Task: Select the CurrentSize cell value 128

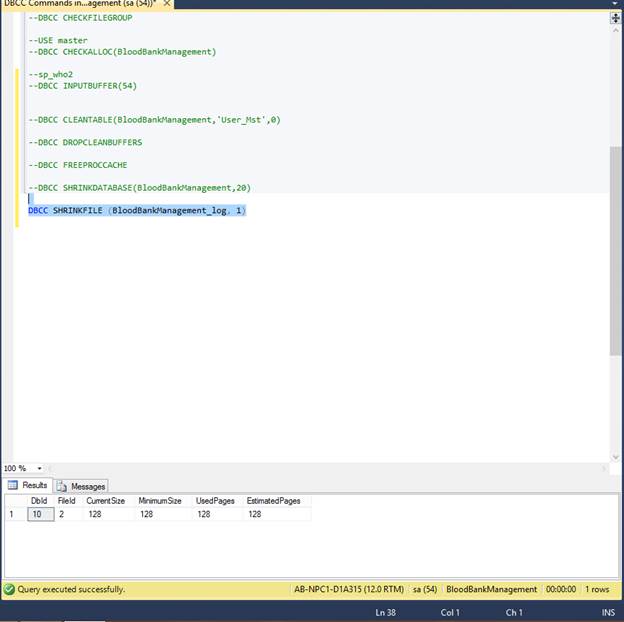Action: tap(109, 514)
